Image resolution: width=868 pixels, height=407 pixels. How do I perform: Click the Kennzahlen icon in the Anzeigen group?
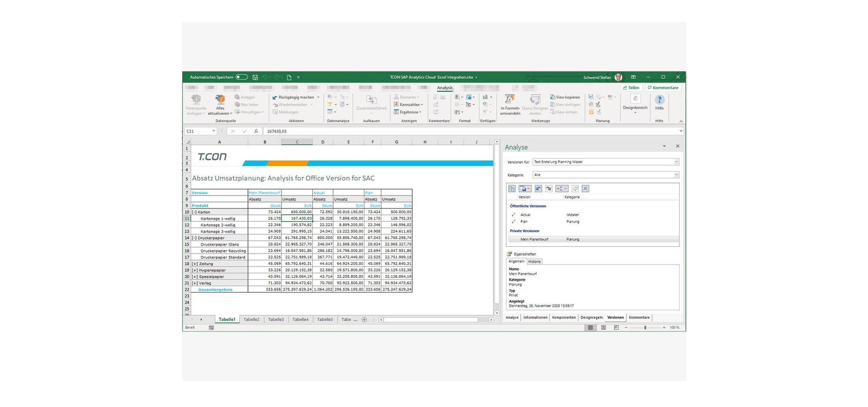[x=396, y=105]
